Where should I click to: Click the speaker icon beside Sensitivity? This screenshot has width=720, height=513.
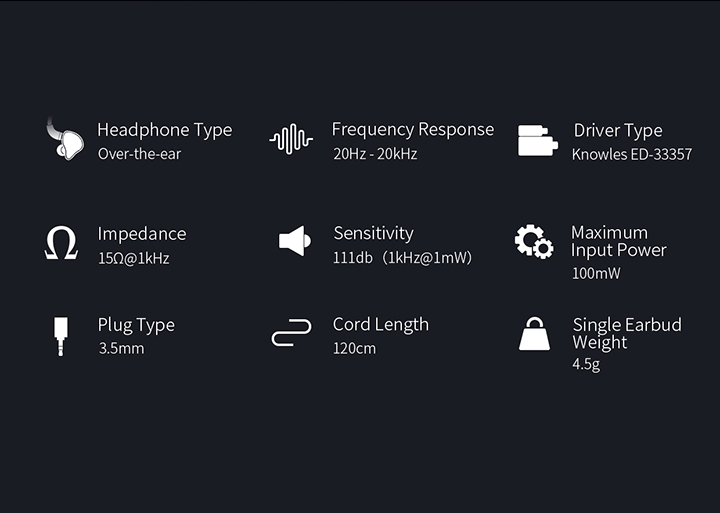292,240
